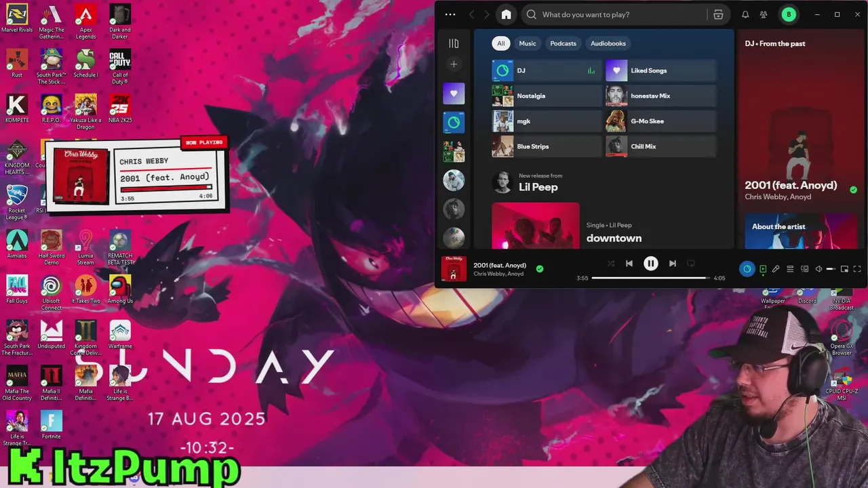The height and width of the screenshot is (488, 868).
Task: Go to Spotify Home
Action: coord(506,14)
